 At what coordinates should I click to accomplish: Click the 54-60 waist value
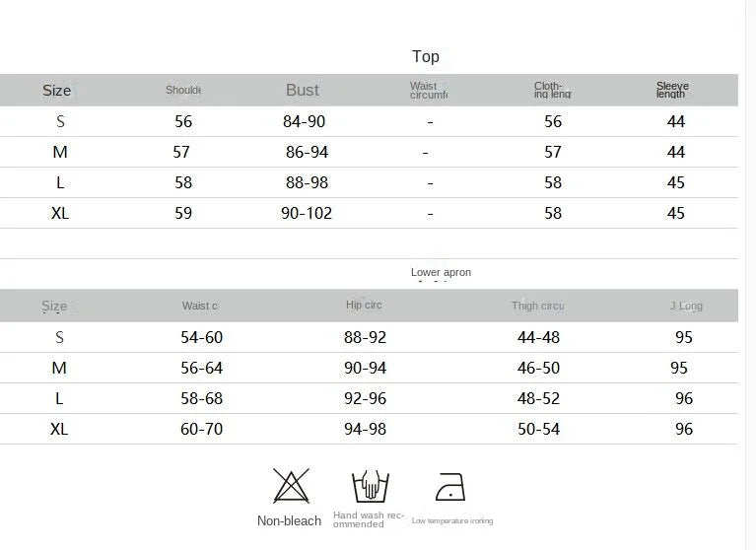(202, 337)
